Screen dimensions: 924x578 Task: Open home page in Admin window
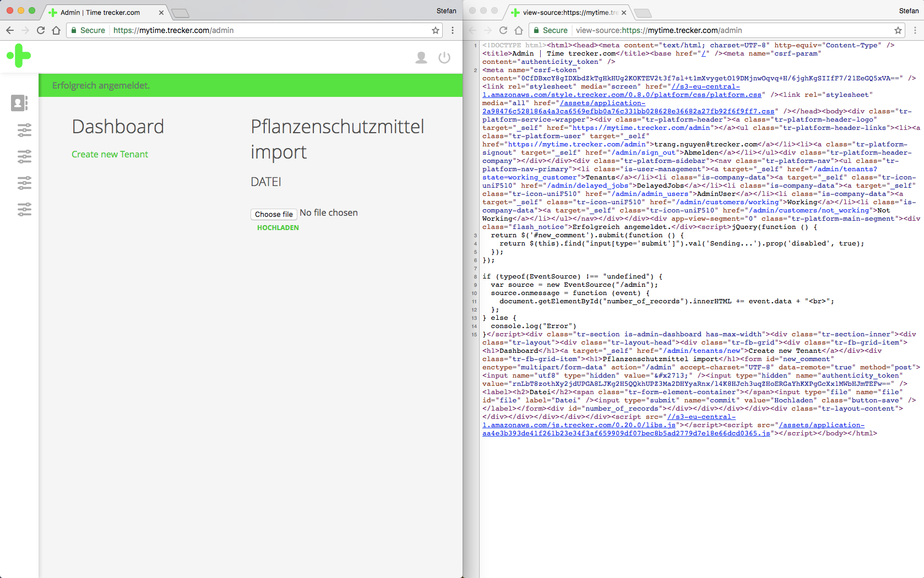(56, 30)
